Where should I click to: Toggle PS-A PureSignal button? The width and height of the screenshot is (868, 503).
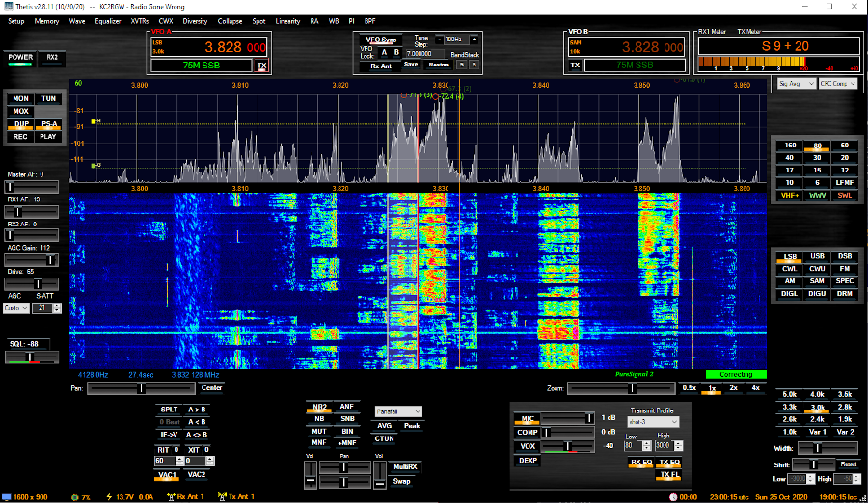(49, 124)
